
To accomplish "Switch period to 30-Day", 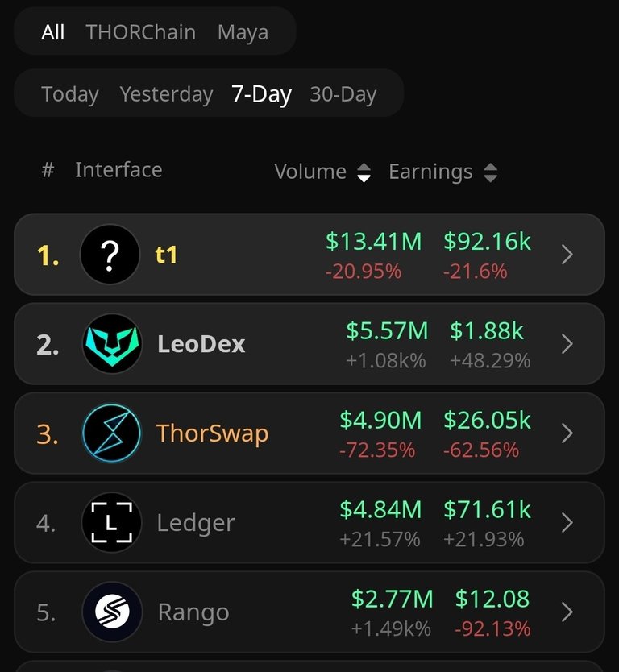I will (x=343, y=94).
